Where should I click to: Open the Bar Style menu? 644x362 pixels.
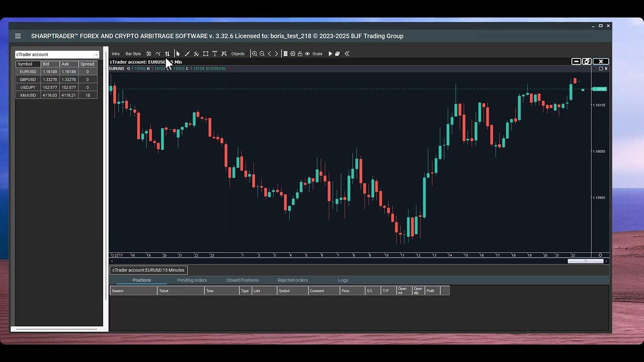point(133,54)
